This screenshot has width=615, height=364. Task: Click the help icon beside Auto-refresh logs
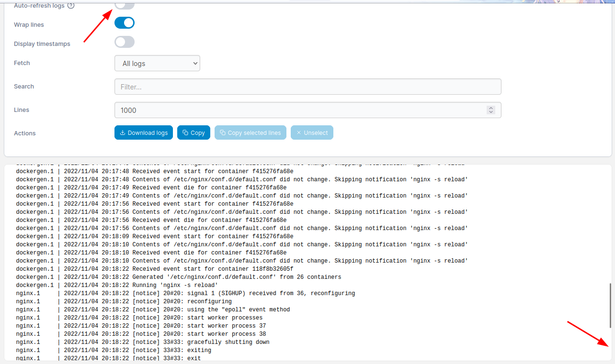click(71, 5)
